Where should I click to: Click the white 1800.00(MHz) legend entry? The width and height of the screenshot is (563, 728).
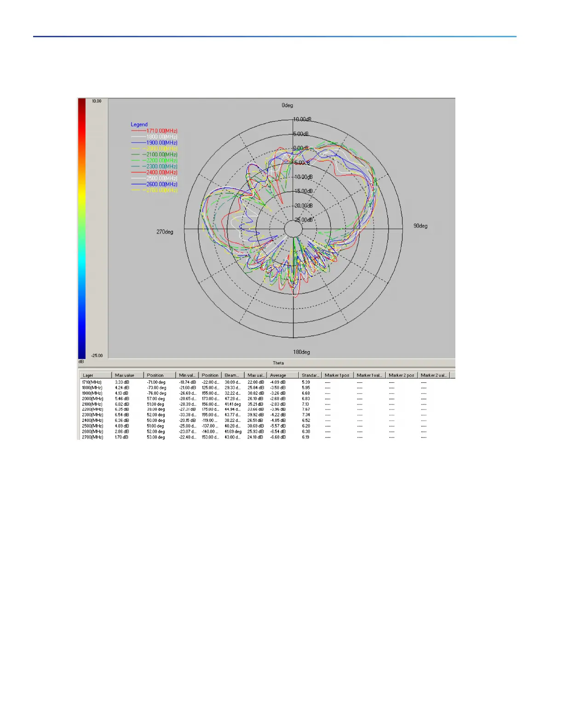coord(155,137)
